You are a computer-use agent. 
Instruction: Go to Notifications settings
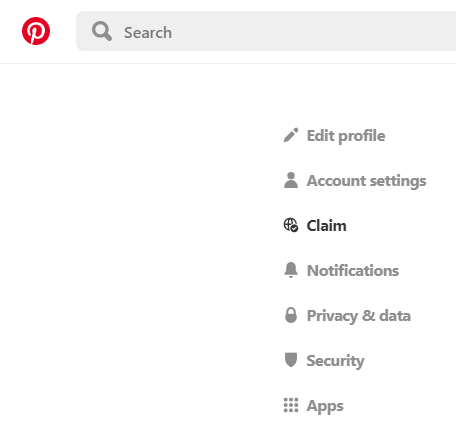(353, 270)
